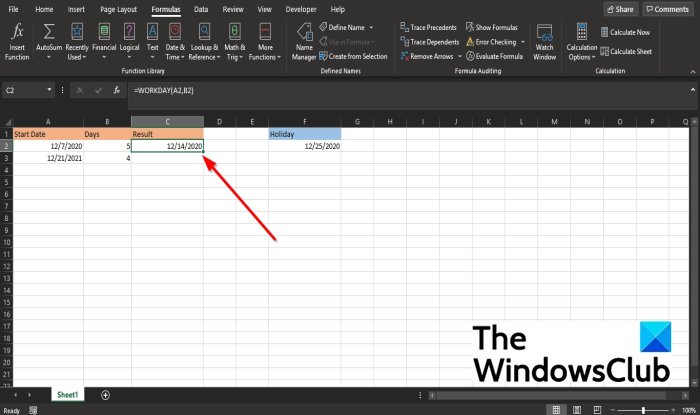The height and width of the screenshot is (415, 700).
Task: Switch to the Data tab
Action: pyautogui.click(x=201, y=9)
